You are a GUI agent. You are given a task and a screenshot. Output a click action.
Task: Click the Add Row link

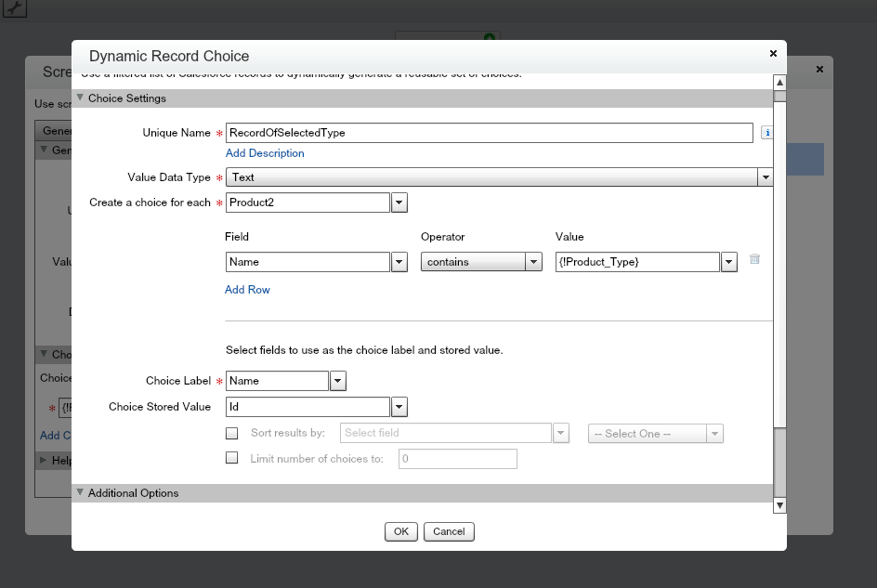(247, 290)
